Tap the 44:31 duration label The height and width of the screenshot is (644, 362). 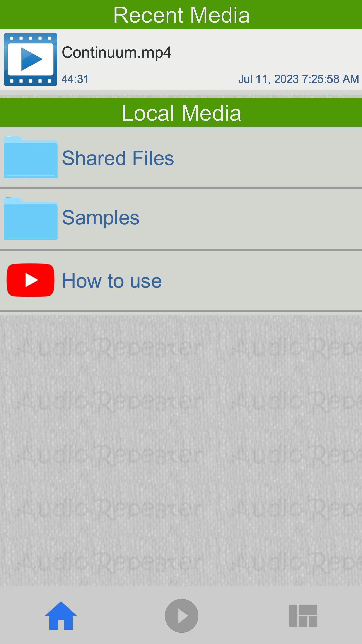click(x=75, y=79)
